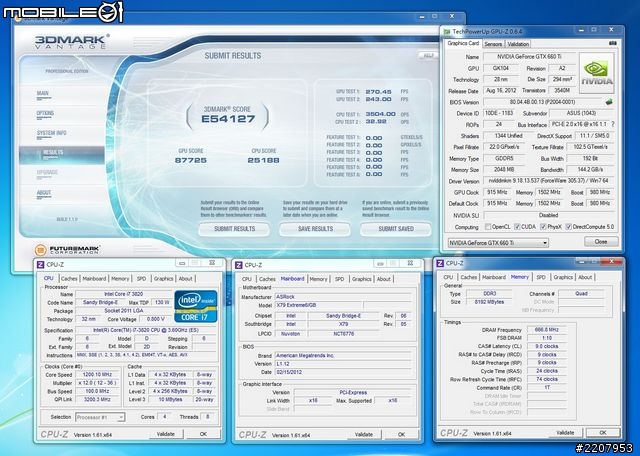Viewport: 640px width, 456px height.
Task: Click the DRAM Frequency value in CPU-Z Memory
Action: 547,329
